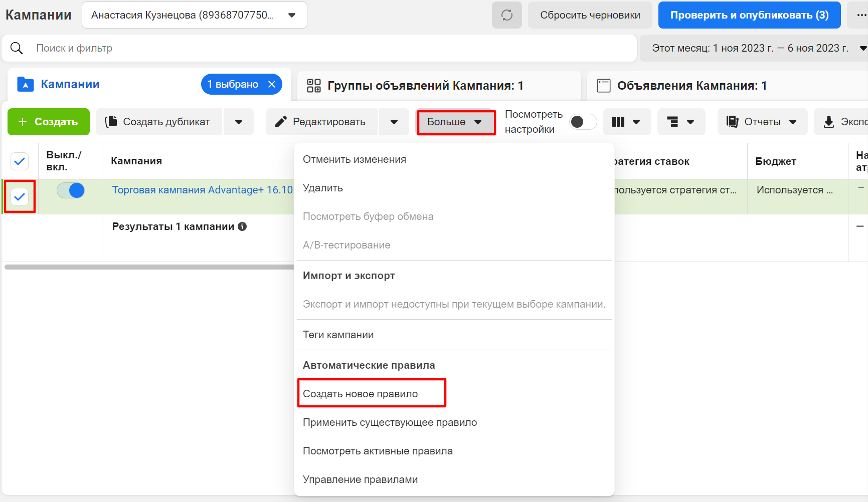Click the refresh icon button

507,15
